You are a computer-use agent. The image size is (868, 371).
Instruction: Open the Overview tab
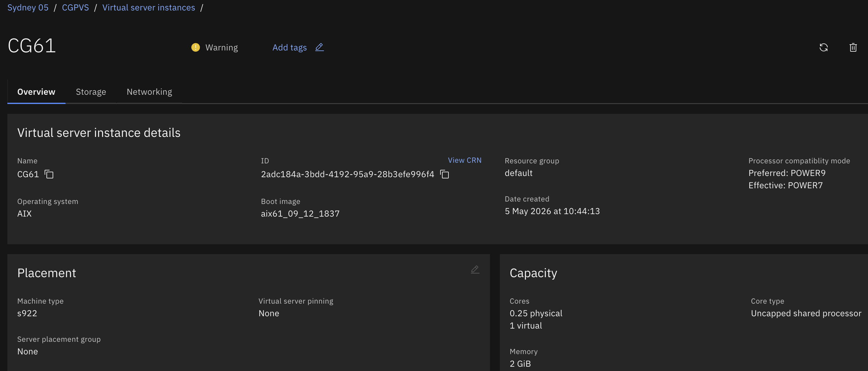coord(36,92)
